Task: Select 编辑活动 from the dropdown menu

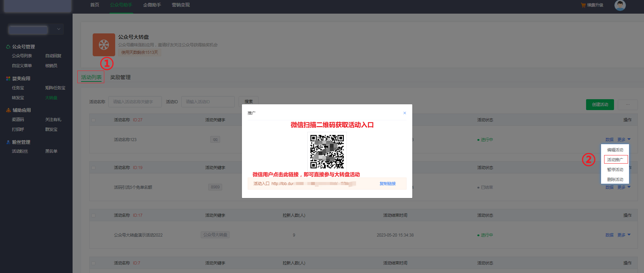Action: [615, 150]
